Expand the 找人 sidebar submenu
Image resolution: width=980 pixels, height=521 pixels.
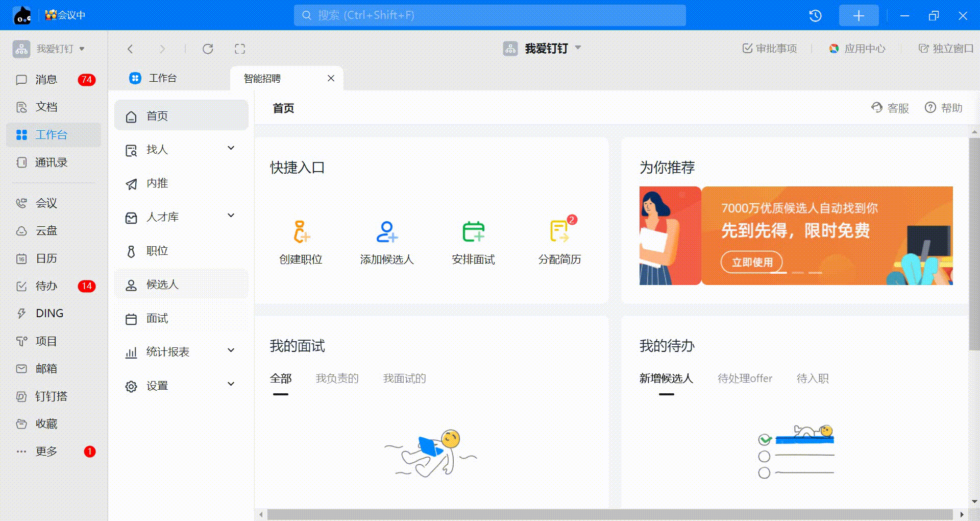(231, 149)
